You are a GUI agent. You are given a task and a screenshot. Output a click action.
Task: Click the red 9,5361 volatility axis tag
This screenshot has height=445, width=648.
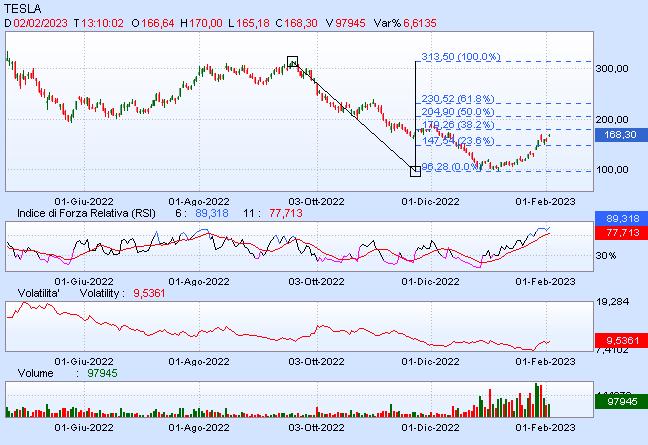tap(621, 341)
